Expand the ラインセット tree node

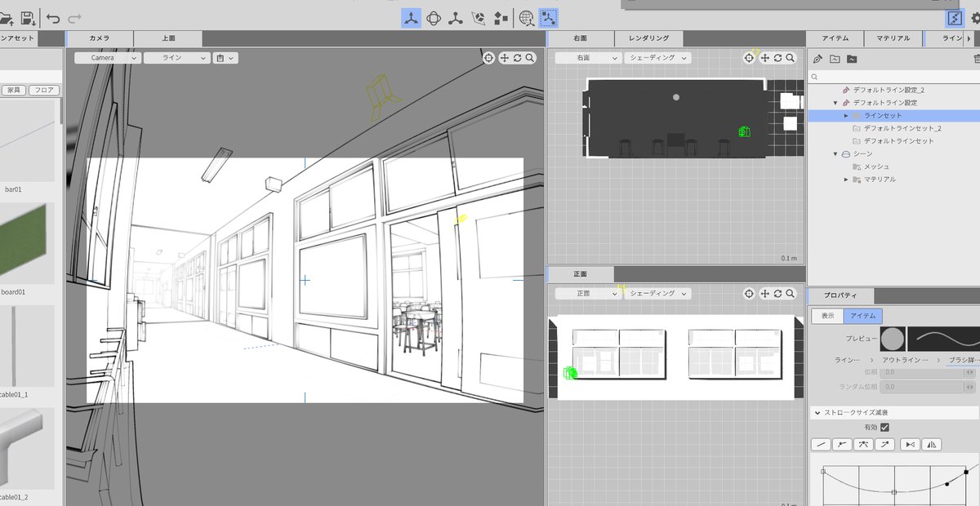(846, 116)
